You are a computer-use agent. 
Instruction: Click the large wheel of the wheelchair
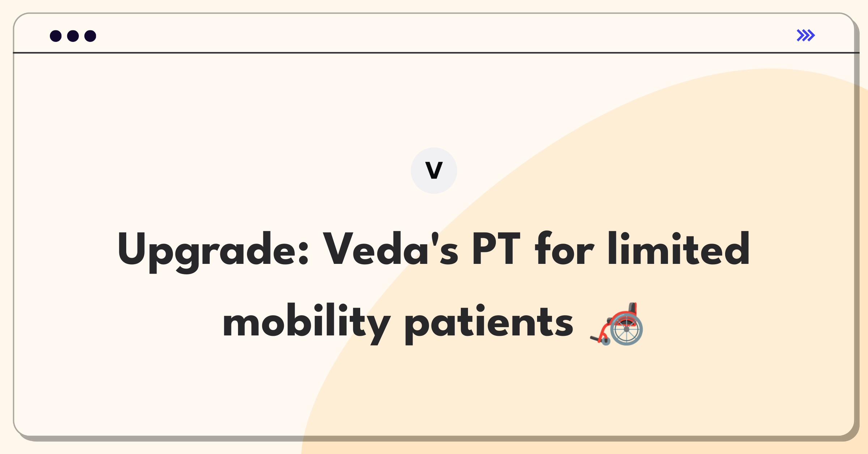click(x=626, y=329)
